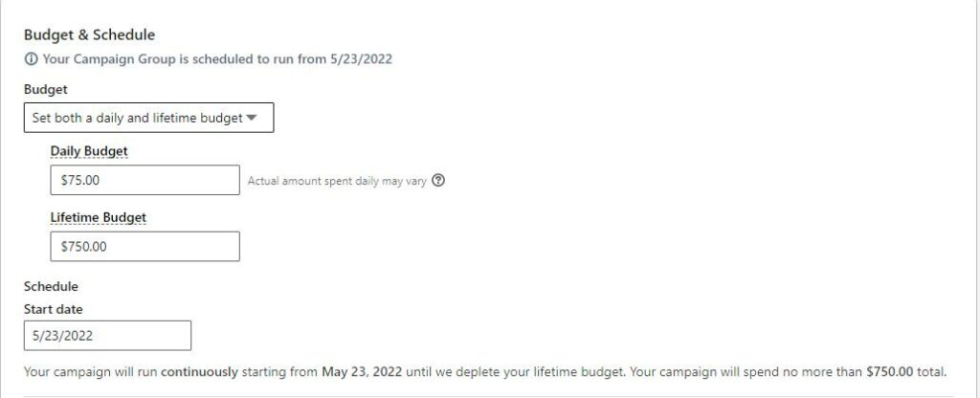Screen dimensions: 980x398
Task: Click the Budget & Schedule heading
Action: pos(89,35)
